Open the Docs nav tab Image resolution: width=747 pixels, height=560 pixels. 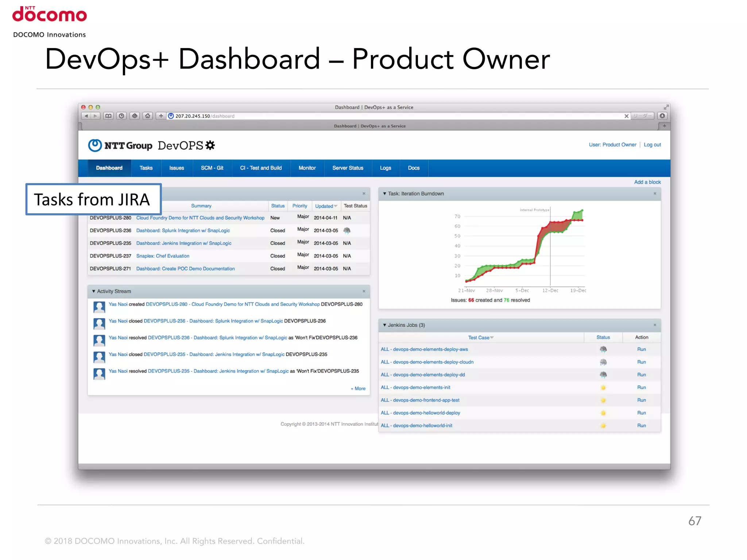(414, 168)
